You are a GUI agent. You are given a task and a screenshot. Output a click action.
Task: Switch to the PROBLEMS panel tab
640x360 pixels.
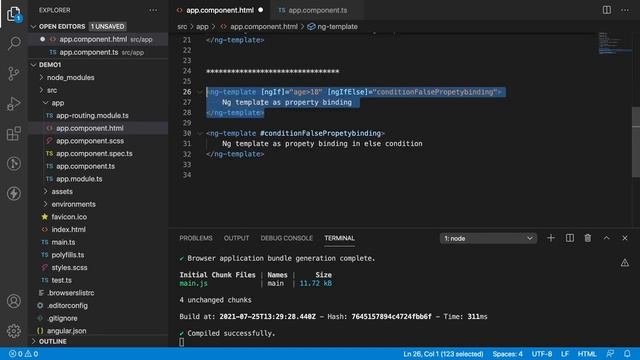(x=196, y=238)
